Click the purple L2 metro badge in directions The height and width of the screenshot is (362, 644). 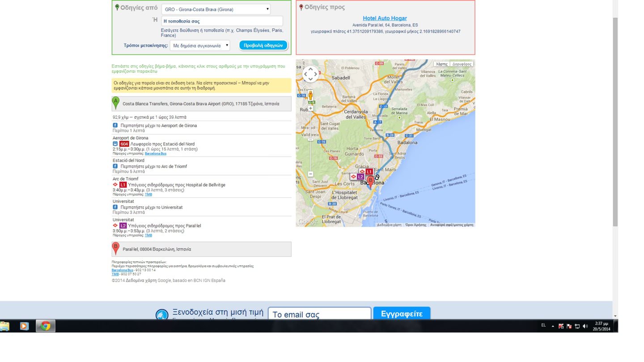point(123,226)
